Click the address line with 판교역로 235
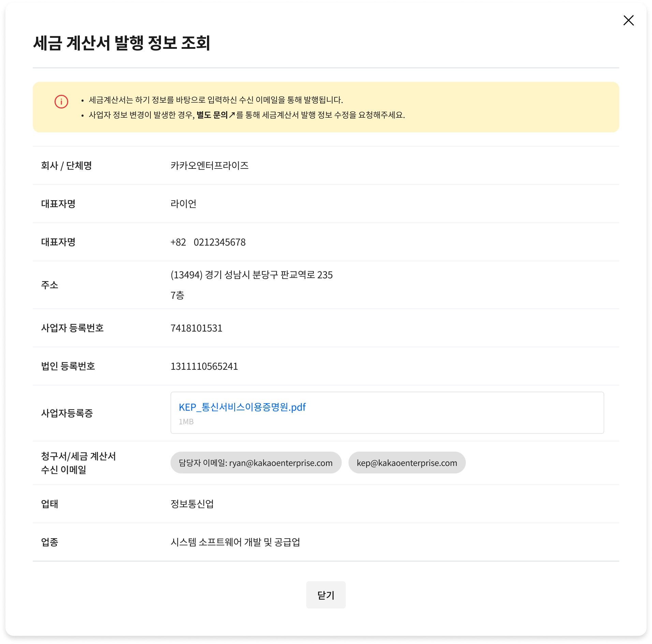652x644 pixels. [x=251, y=275]
